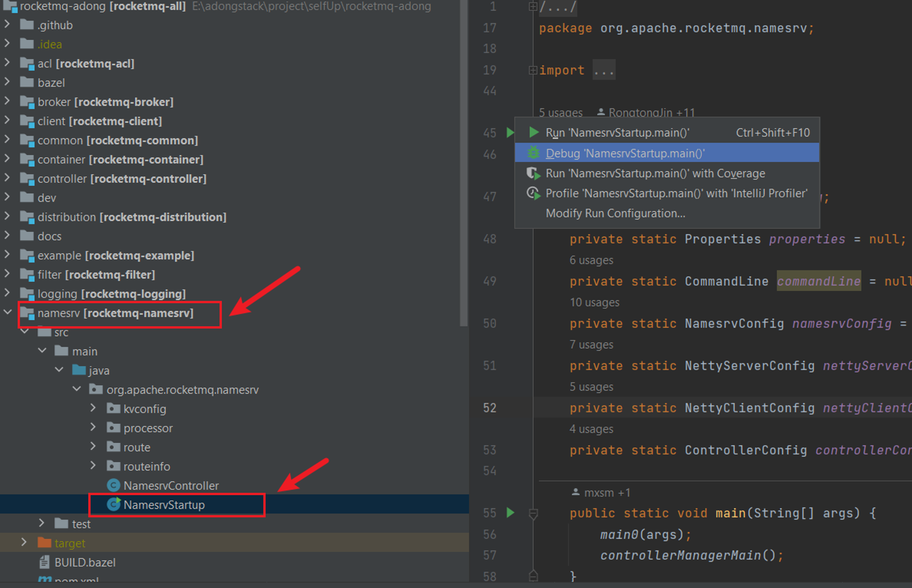This screenshot has width=912, height=588.
Task: Click the code folding marker beside import line
Action: [532, 70]
